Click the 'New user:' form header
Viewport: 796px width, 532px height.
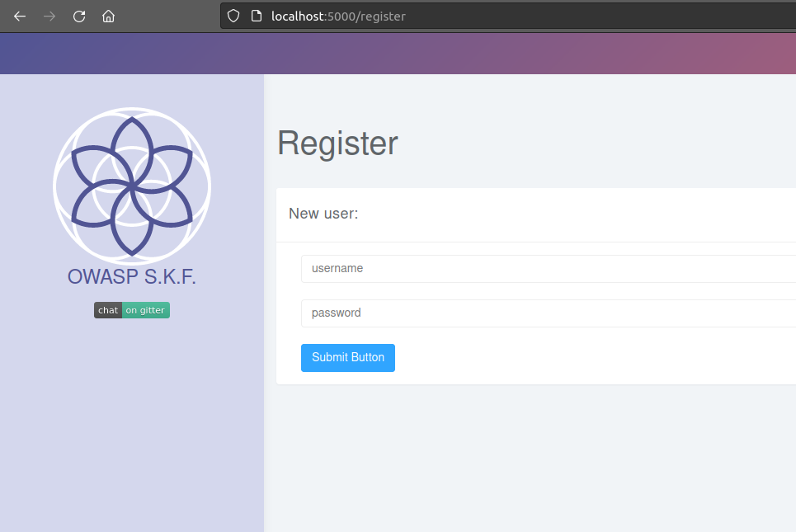[x=323, y=214]
